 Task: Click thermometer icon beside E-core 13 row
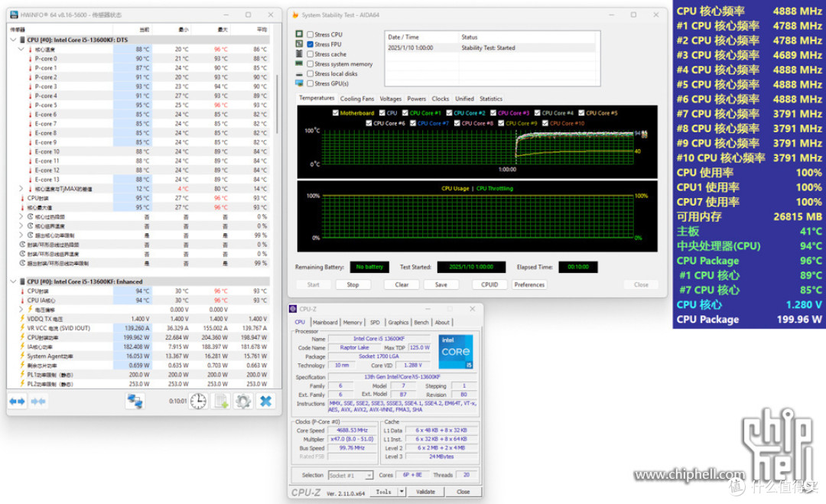pos(30,180)
